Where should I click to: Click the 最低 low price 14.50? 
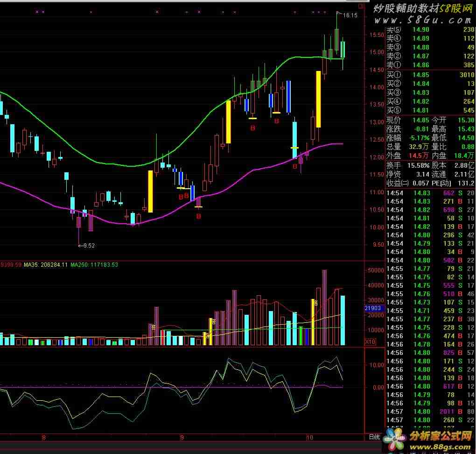(466, 138)
